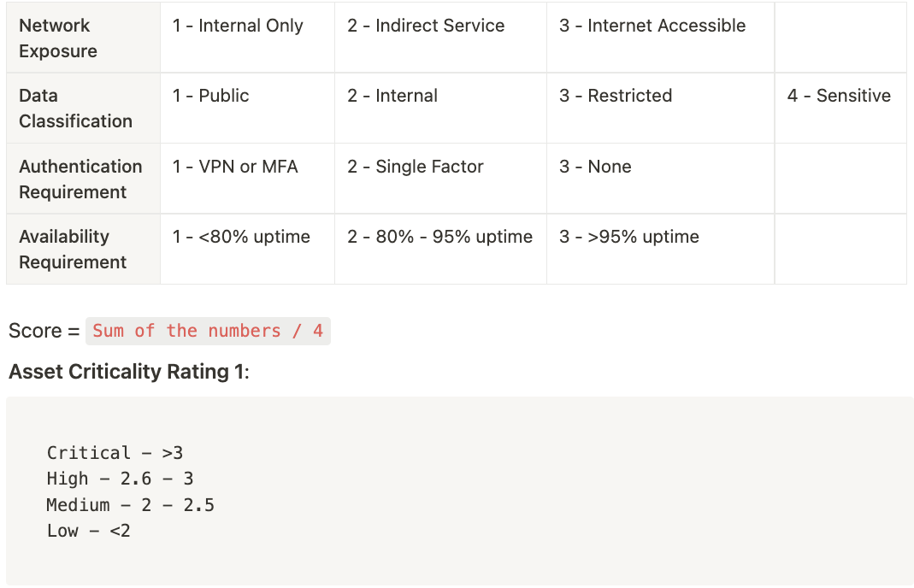Select the "3 - None" authentication cell
The image size is (914, 588).
coord(595,167)
